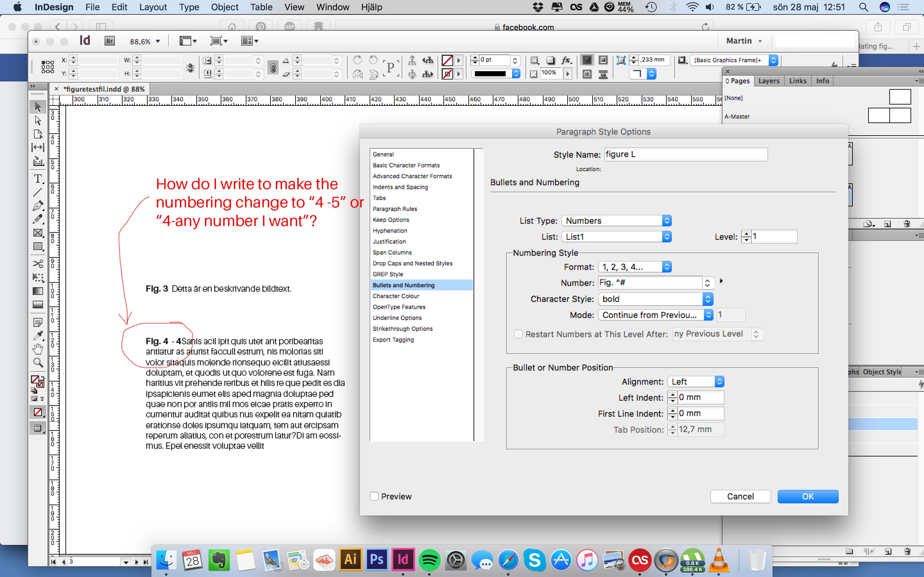Select the Pen tool
Screen dimensions: 924x577
38,206
